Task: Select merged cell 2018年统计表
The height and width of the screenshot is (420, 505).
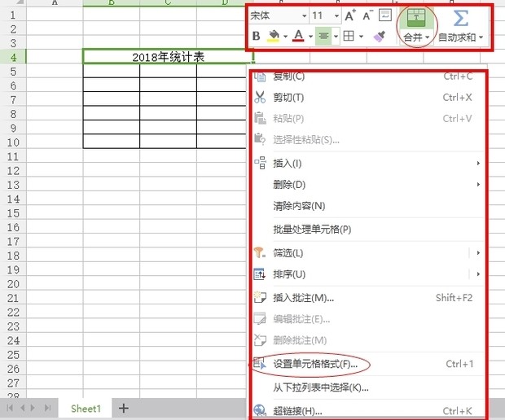Action: point(168,57)
